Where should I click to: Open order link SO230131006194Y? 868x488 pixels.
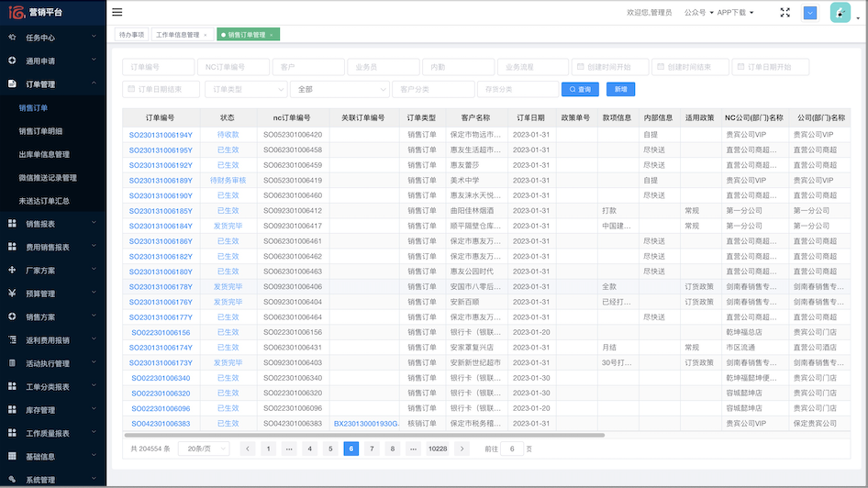coord(161,135)
